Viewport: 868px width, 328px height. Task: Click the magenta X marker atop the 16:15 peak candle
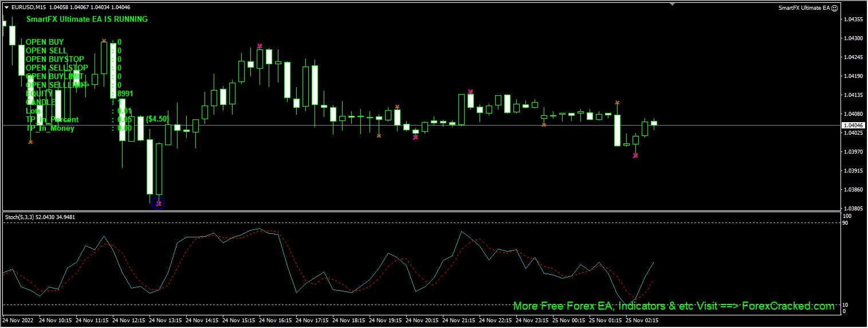click(260, 46)
